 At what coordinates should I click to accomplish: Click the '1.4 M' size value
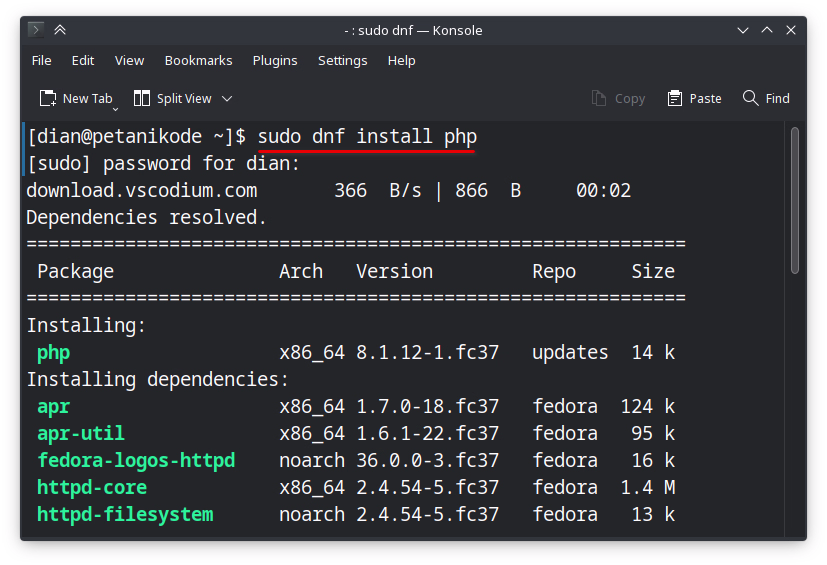(x=648, y=487)
